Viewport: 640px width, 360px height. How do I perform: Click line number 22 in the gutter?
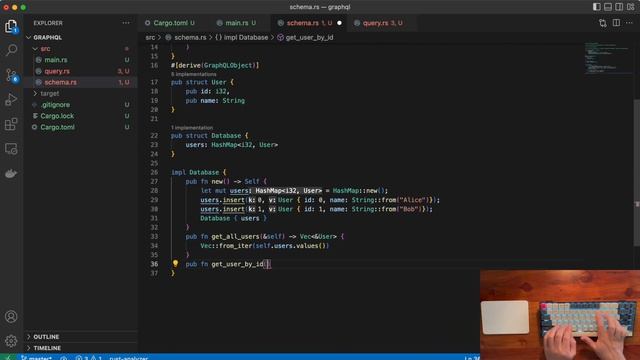click(154, 136)
